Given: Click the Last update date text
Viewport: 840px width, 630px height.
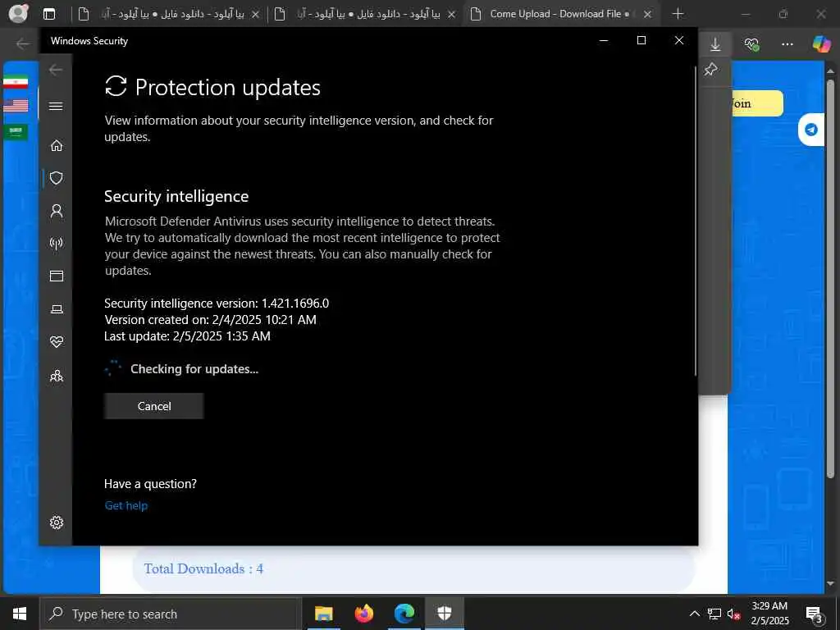Looking at the screenshot, I should pyautogui.click(x=188, y=336).
